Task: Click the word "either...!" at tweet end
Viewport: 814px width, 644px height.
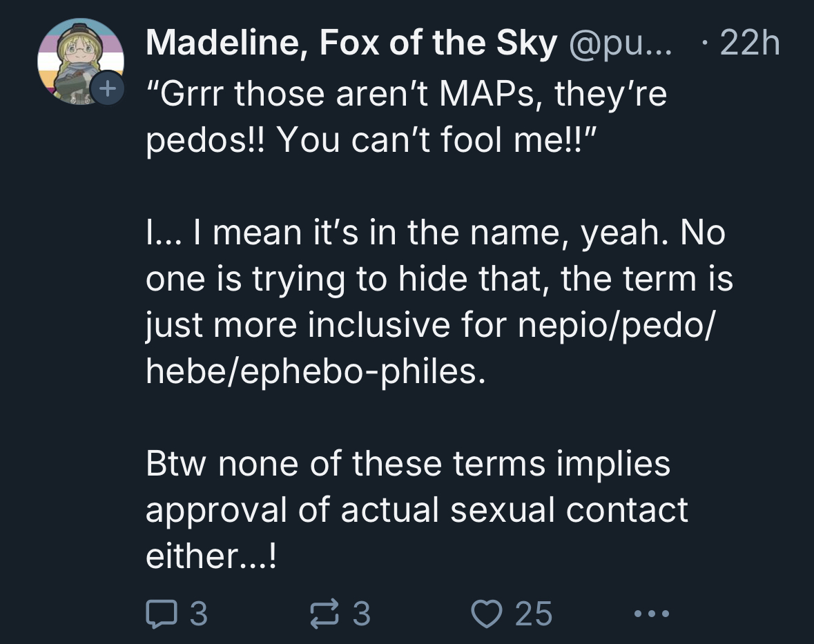Action: (211, 556)
